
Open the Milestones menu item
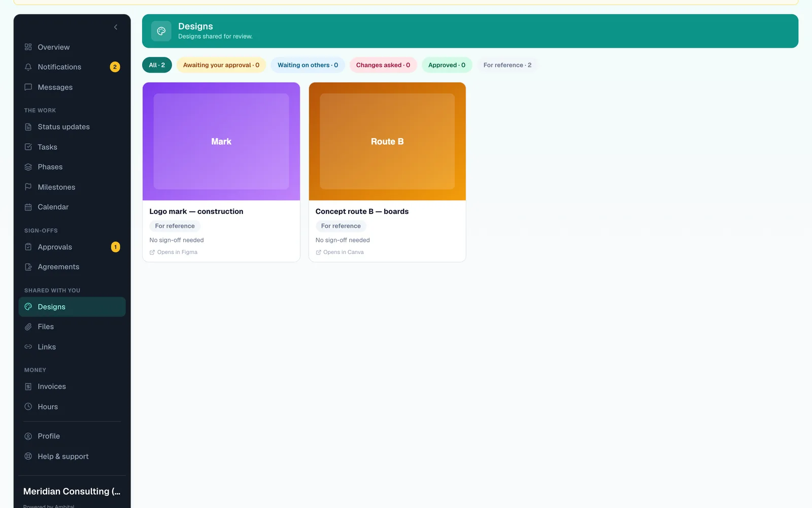72,187
